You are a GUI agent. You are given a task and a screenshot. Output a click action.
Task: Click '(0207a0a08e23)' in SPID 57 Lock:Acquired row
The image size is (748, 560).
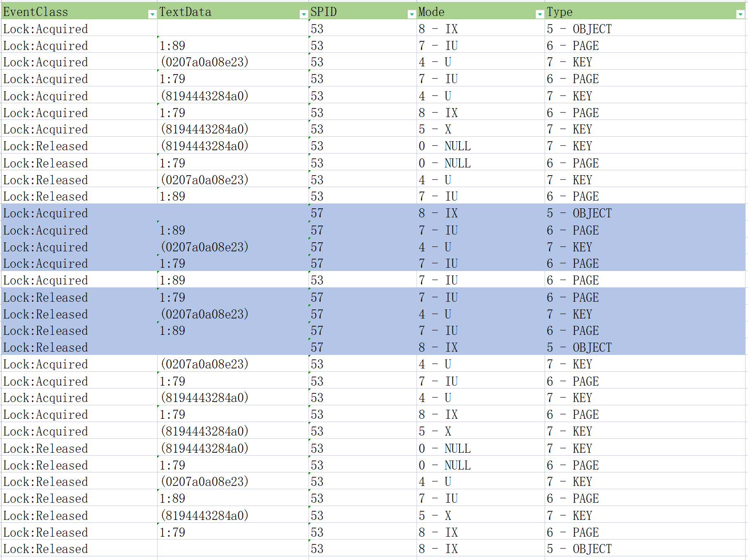pyautogui.click(x=205, y=247)
